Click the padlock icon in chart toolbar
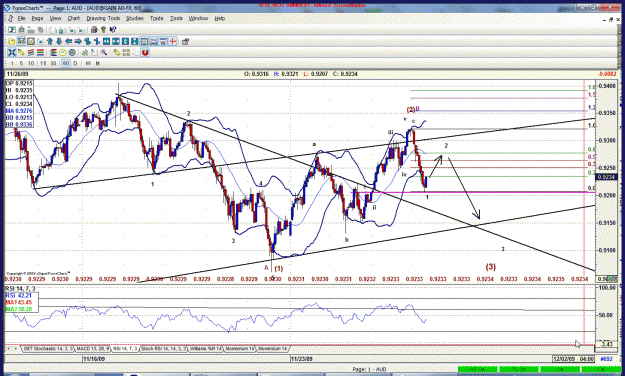Screen dimensions: 625x376 coord(185,41)
